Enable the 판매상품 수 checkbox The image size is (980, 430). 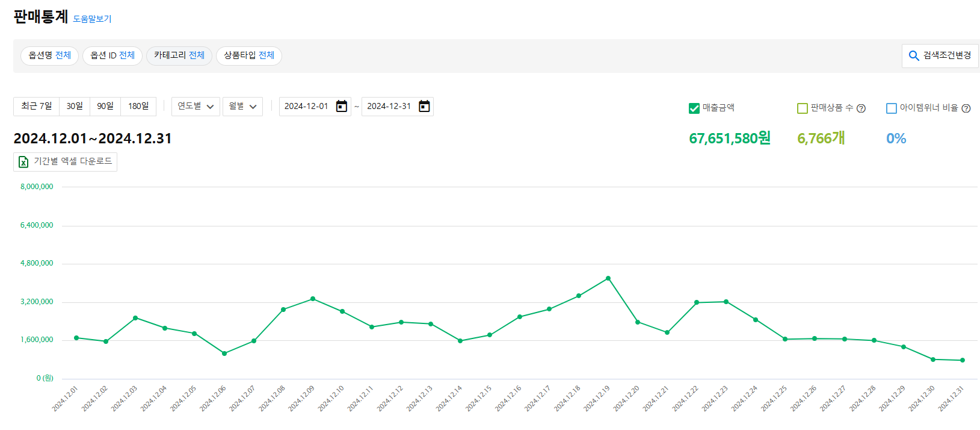pyautogui.click(x=802, y=108)
